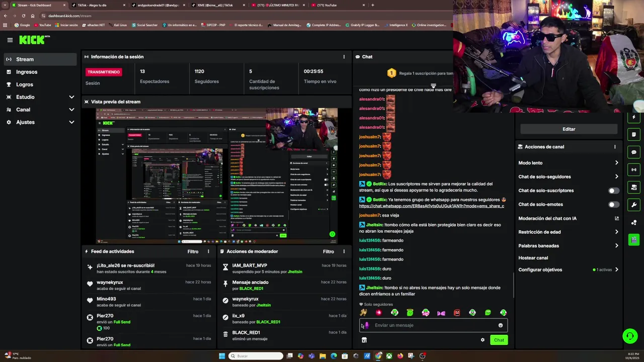The image size is (644, 362).
Task: Open the kali Linux bookmark
Action: tap(118, 25)
